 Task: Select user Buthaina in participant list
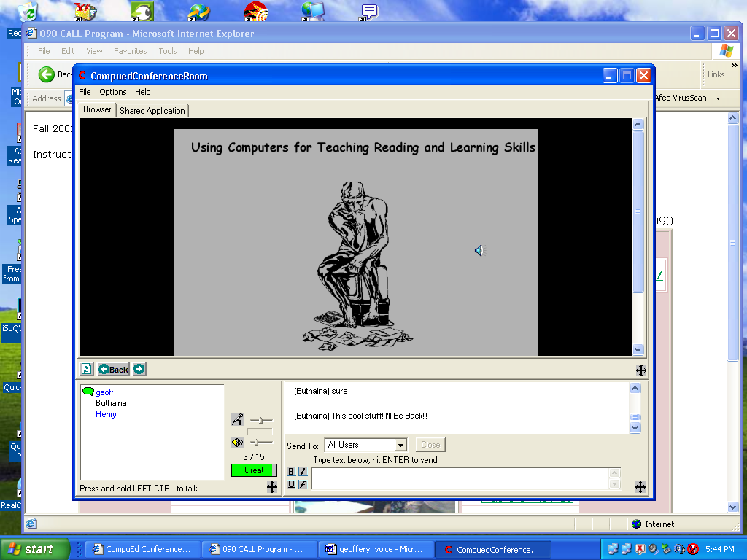pos(111,402)
